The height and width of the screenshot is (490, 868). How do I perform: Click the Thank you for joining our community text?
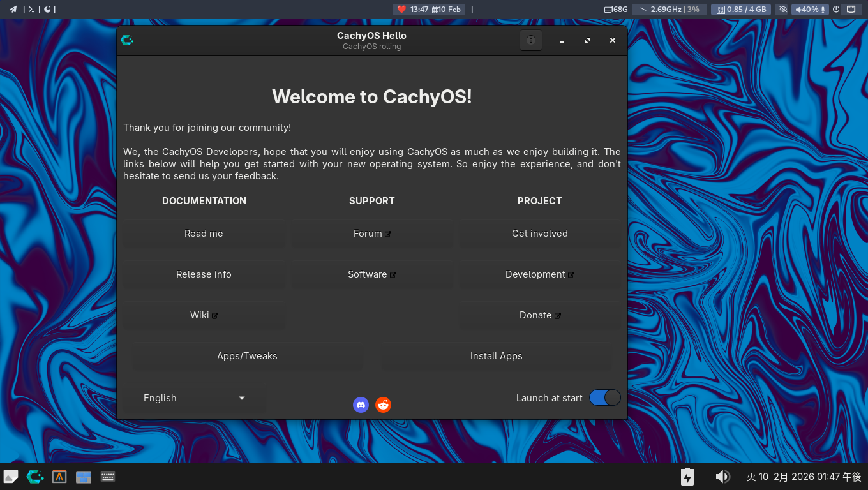tap(207, 128)
